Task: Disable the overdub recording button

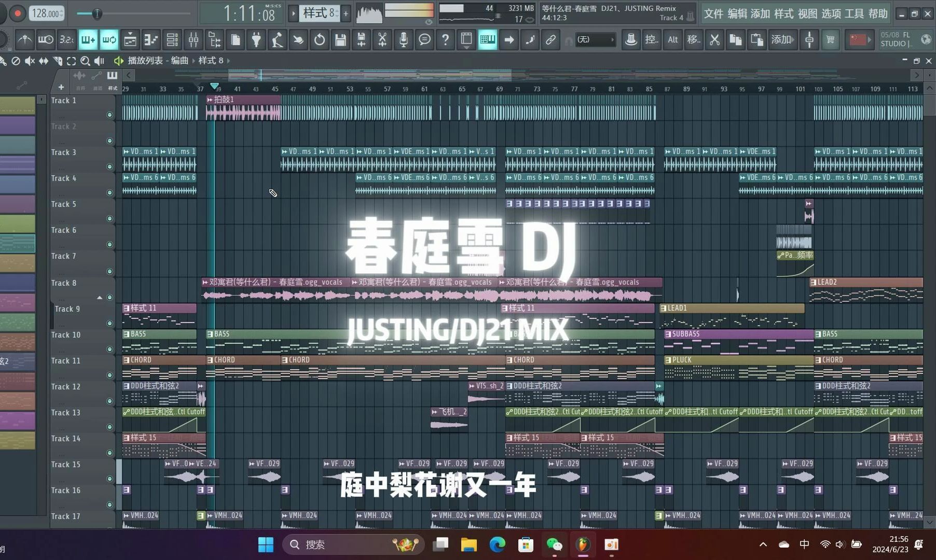Action: (x=88, y=39)
